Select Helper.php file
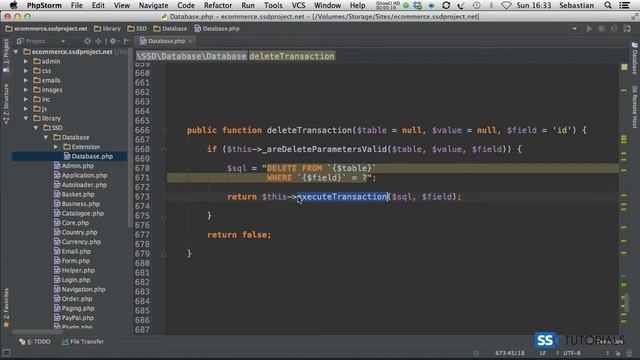 [74, 270]
